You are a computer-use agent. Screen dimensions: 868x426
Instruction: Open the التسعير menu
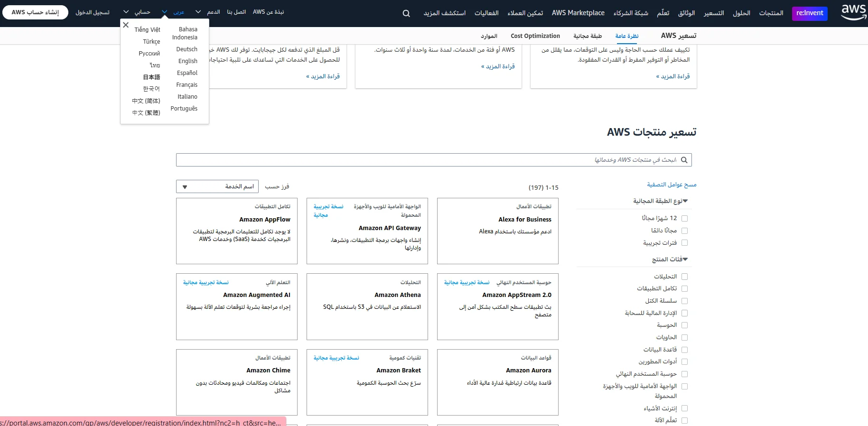pos(714,13)
